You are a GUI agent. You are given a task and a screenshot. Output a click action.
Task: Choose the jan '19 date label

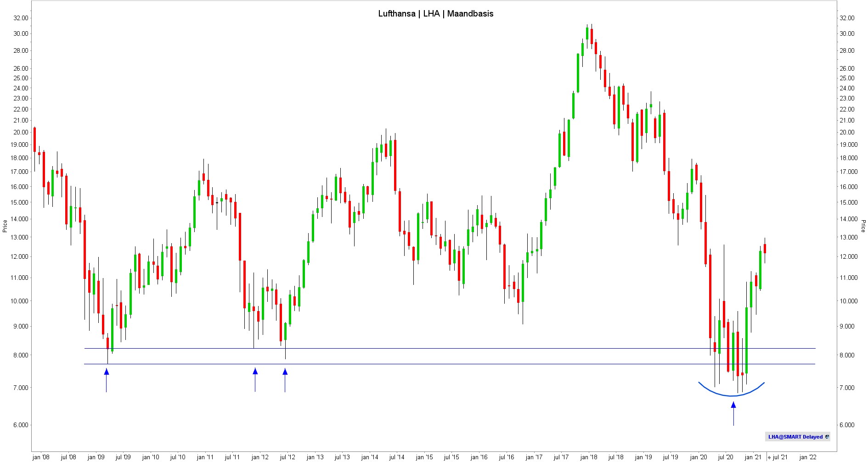(x=643, y=457)
